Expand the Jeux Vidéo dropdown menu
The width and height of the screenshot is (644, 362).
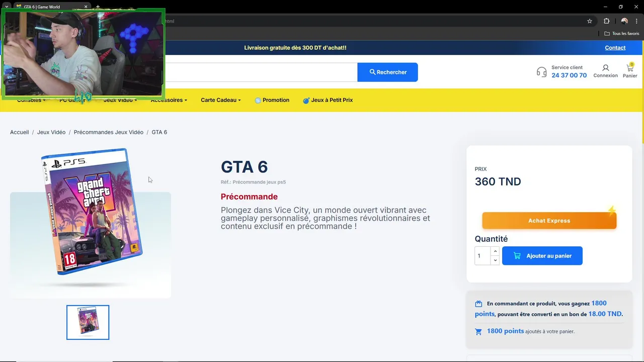(120, 100)
